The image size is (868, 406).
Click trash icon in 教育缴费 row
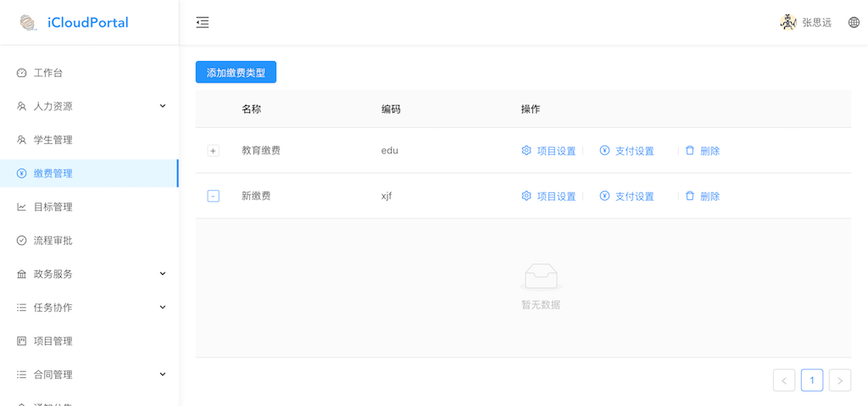690,150
